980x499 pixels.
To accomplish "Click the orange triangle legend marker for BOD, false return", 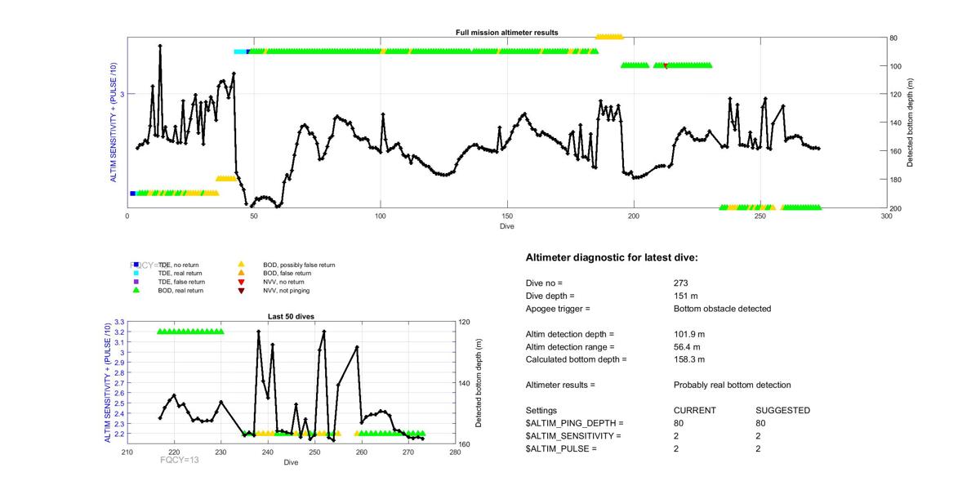I will coord(241,273).
